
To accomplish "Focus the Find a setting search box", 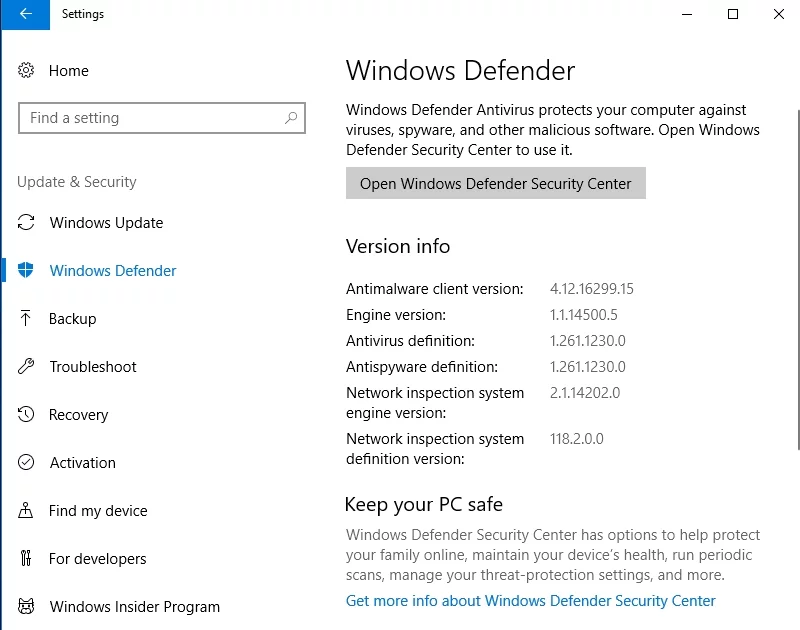I will click(x=150, y=118).
